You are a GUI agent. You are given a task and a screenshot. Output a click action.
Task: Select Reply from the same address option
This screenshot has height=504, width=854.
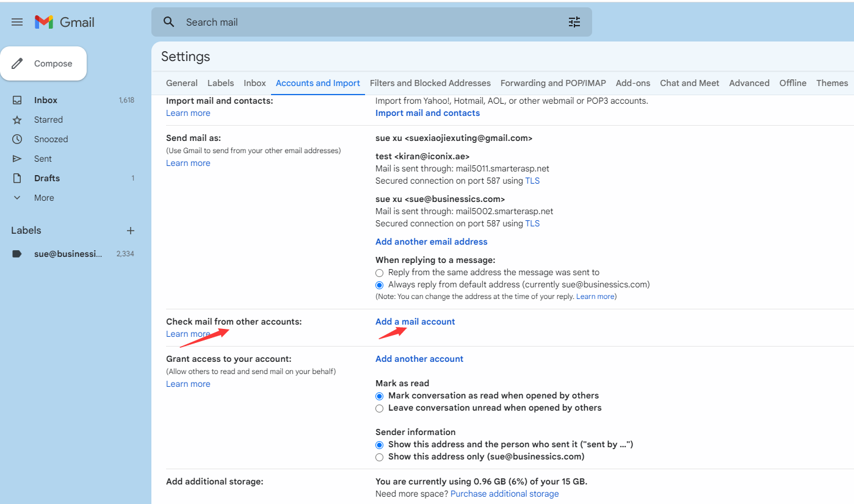(x=380, y=273)
